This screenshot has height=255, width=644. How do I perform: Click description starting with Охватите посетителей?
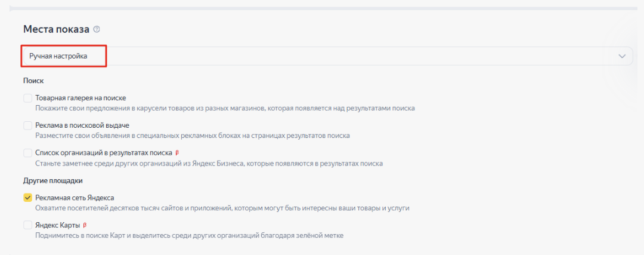click(x=222, y=208)
